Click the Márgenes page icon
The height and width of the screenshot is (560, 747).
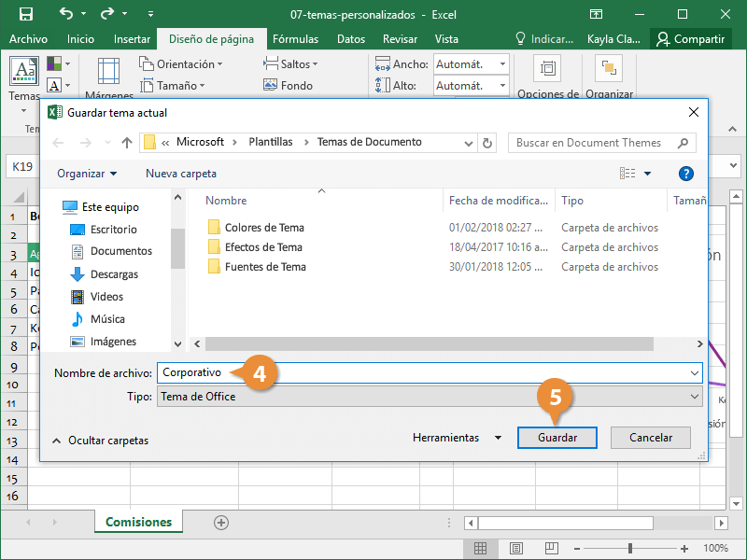[x=108, y=71]
